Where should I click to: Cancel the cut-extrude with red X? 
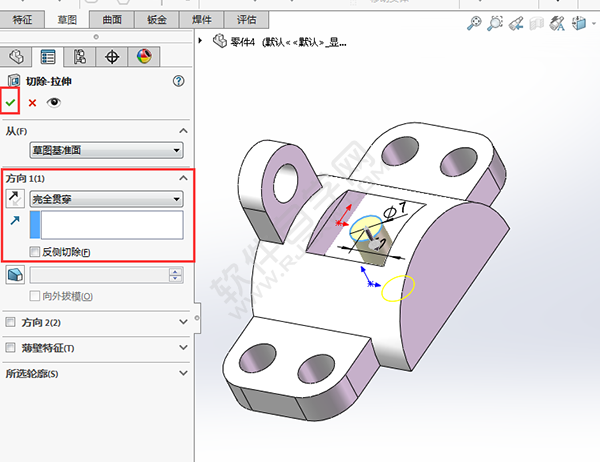[x=32, y=103]
